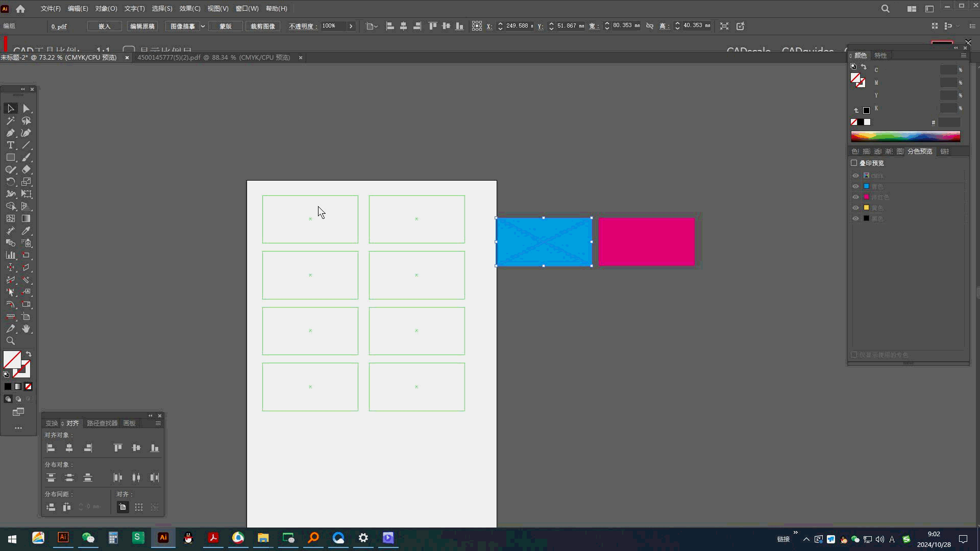Pick the Eyedropper tool
Image resolution: width=980 pixels, height=551 pixels.
click(x=26, y=231)
